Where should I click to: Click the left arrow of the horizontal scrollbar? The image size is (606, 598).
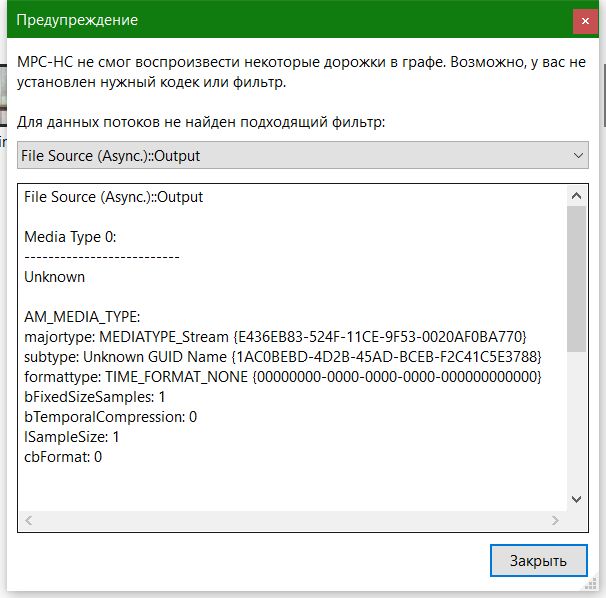29,520
